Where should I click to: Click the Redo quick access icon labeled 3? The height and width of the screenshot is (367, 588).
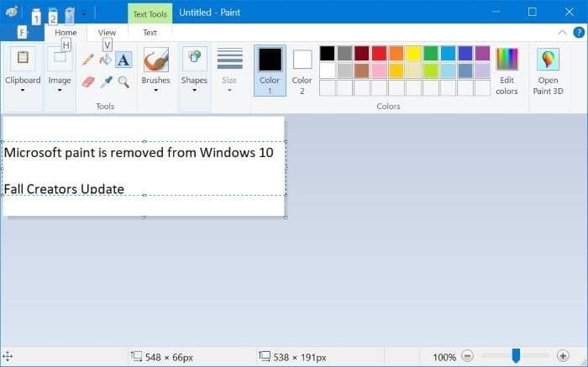(x=70, y=15)
